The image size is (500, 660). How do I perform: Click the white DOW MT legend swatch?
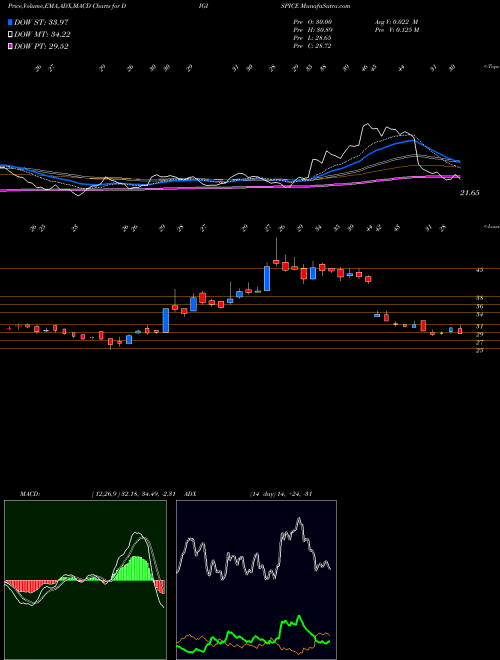(x=10, y=35)
